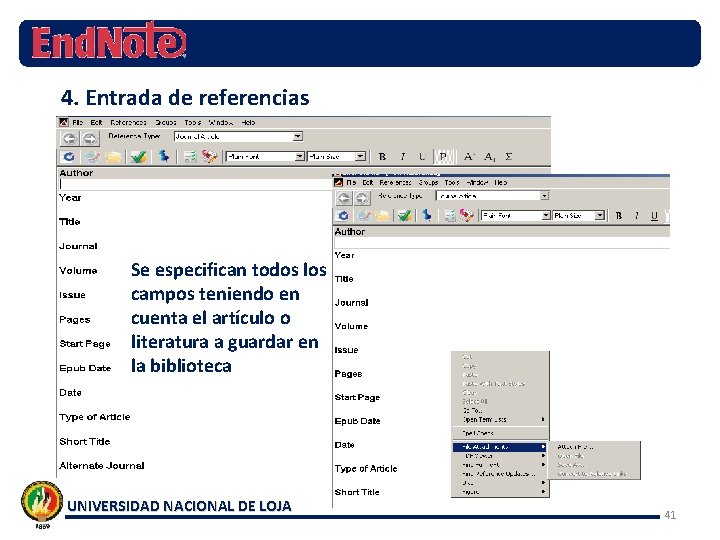720x540 pixels.
Task: Click the Year field label in the left window
Action: coord(70,197)
